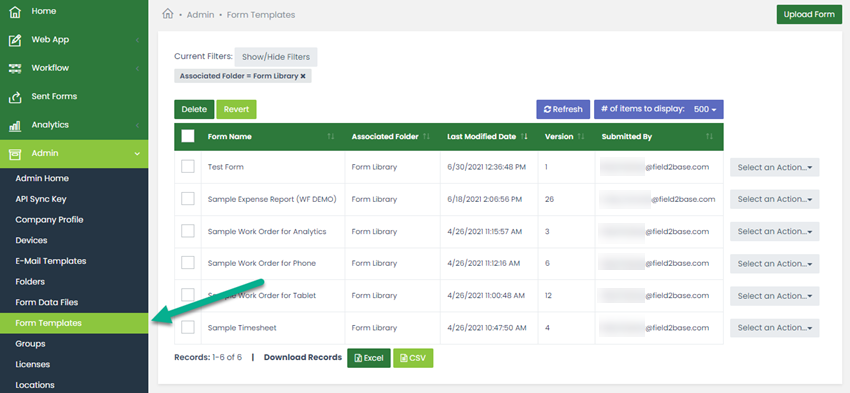Check the Sample Timesheet row checkbox

click(x=188, y=327)
